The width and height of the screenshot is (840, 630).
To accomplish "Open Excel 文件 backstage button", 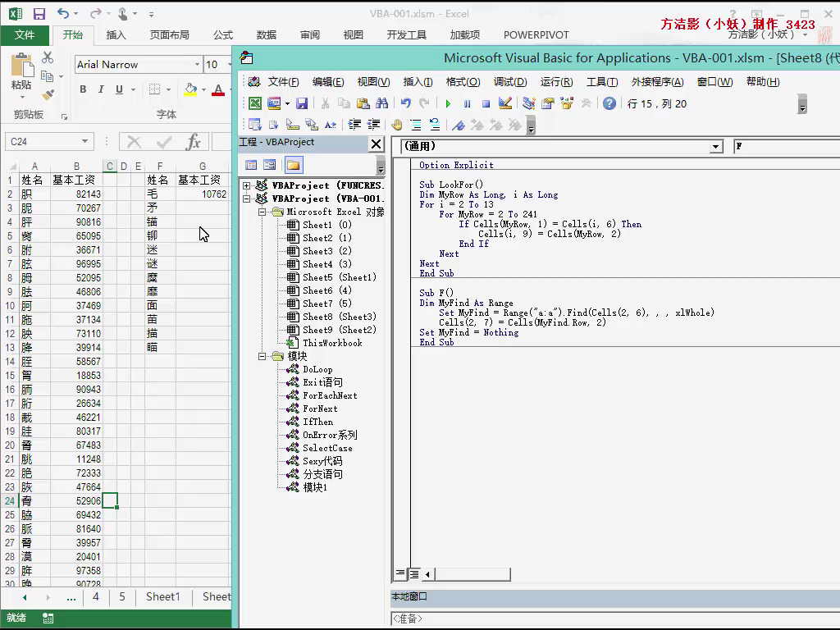I will 25,34.
